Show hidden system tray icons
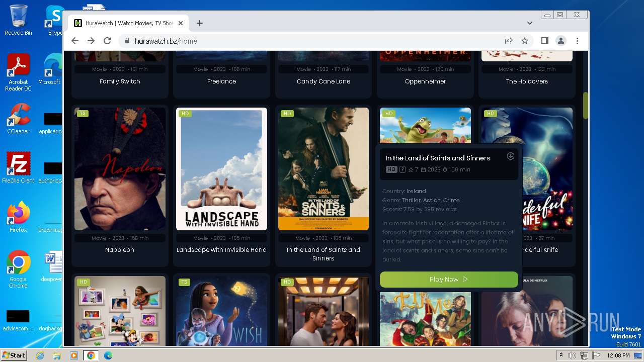 click(x=561, y=355)
